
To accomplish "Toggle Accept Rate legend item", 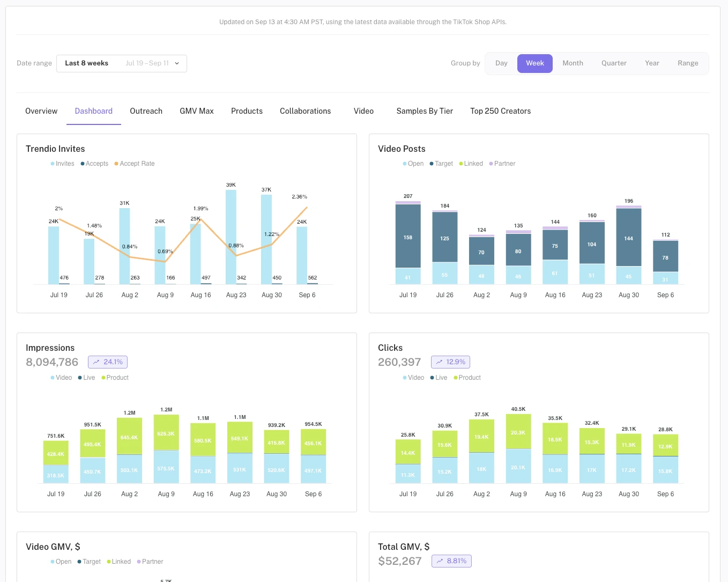I will 135,164.
